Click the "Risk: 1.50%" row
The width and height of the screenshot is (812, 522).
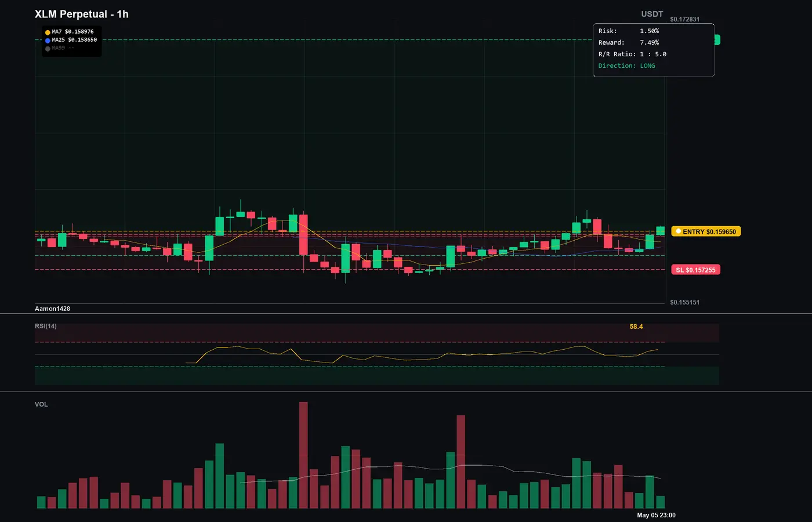(629, 31)
